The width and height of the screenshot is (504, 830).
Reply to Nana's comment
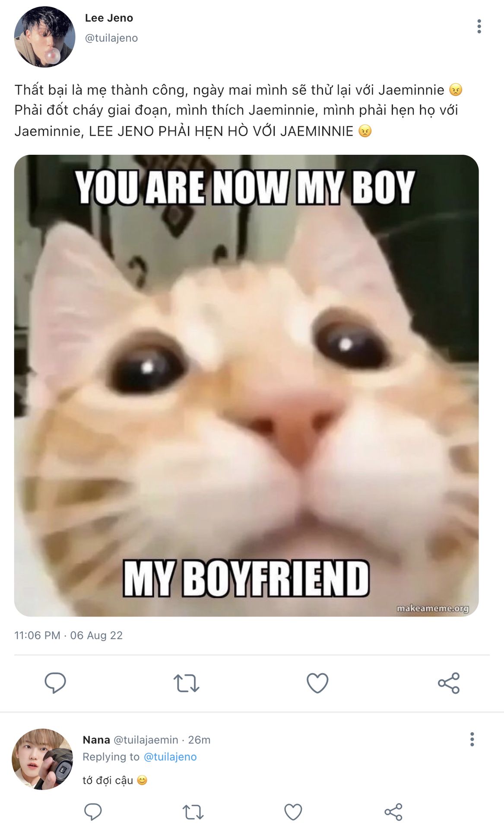93,812
